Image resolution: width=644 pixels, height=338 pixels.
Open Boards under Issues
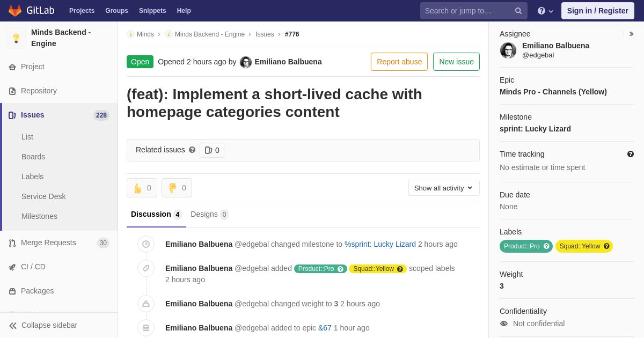(33, 157)
